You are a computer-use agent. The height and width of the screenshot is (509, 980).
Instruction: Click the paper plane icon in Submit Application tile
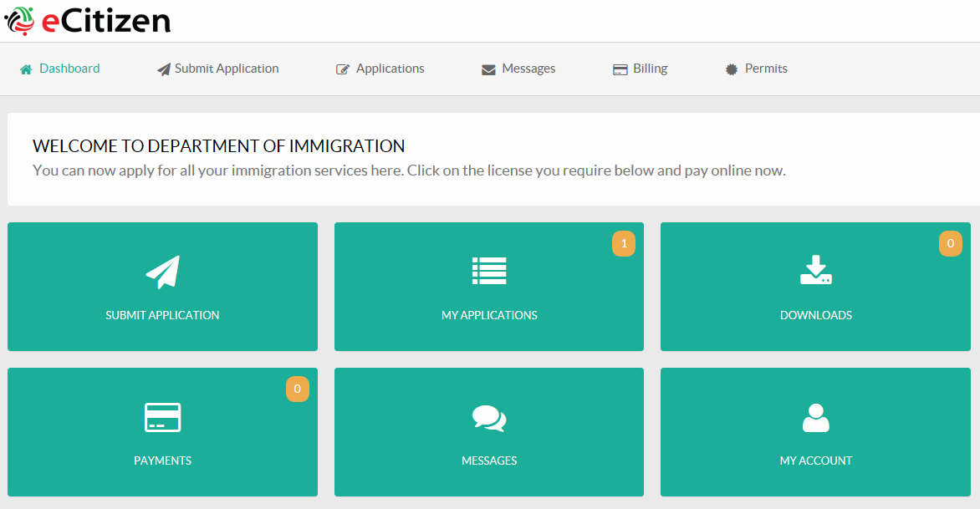point(162,272)
